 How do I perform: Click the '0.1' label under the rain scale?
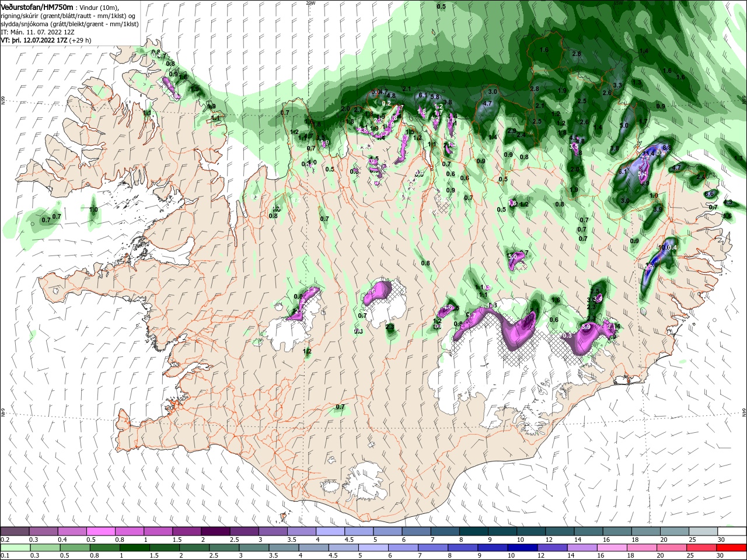pos(5,556)
